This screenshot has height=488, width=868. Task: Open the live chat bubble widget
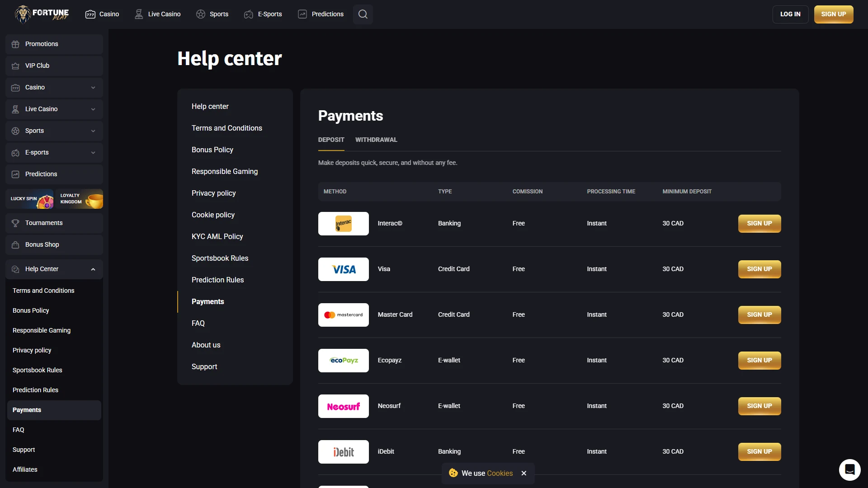tap(849, 469)
